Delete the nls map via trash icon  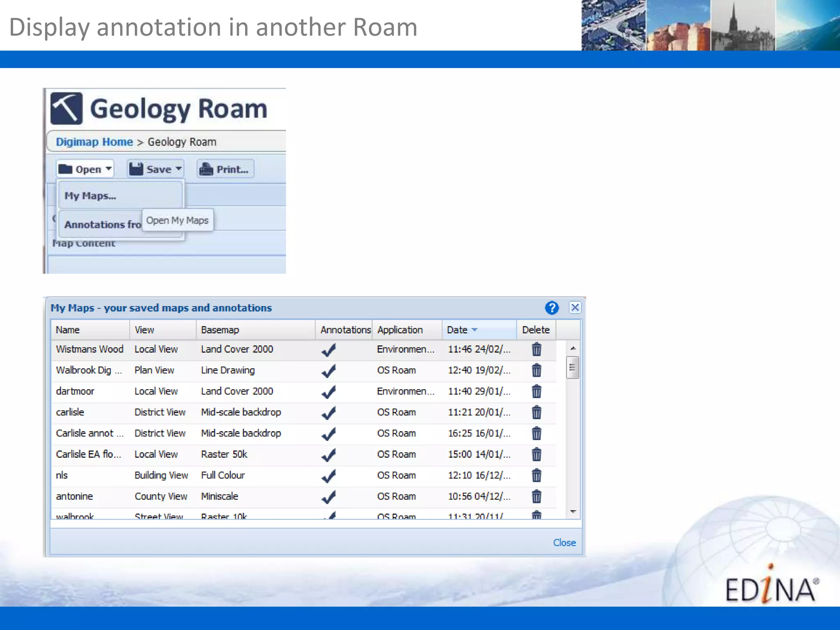click(x=536, y=475)
